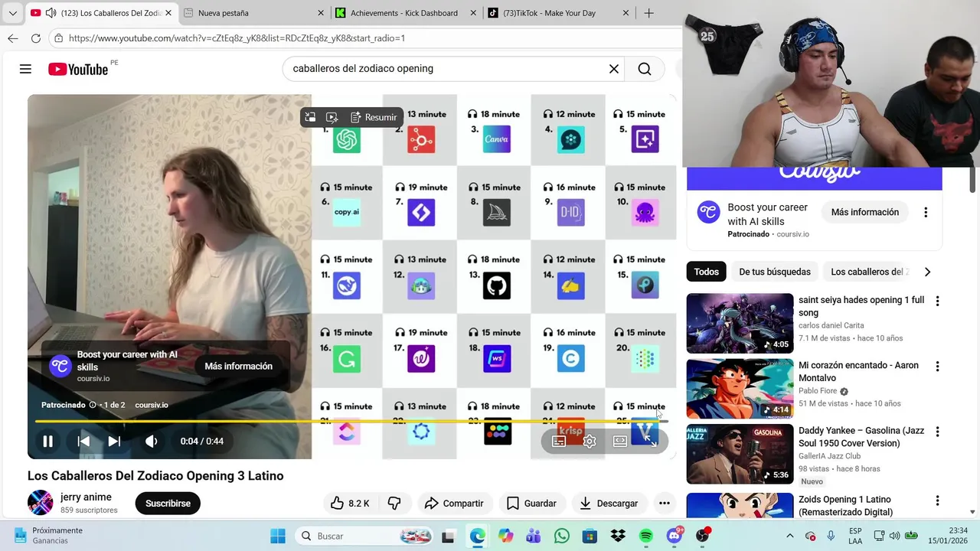Viewport: 980px width, 551px height.
Task: Seek on the yellow video progress bar
Action: coord(351,421)
